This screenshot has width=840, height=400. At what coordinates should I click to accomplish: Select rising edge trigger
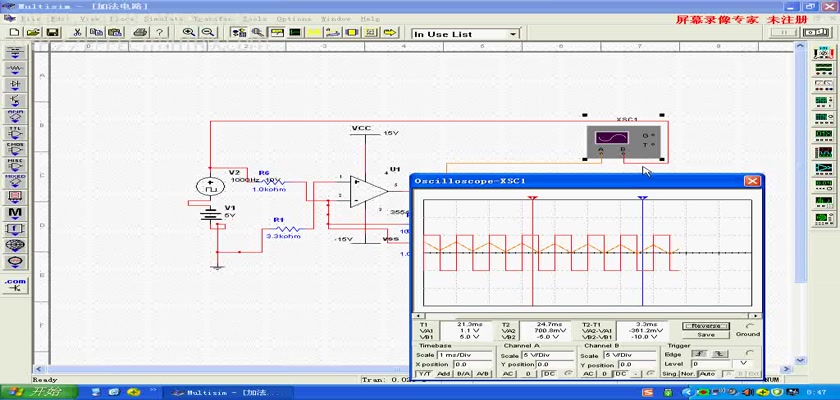click(x=700, y=354)
